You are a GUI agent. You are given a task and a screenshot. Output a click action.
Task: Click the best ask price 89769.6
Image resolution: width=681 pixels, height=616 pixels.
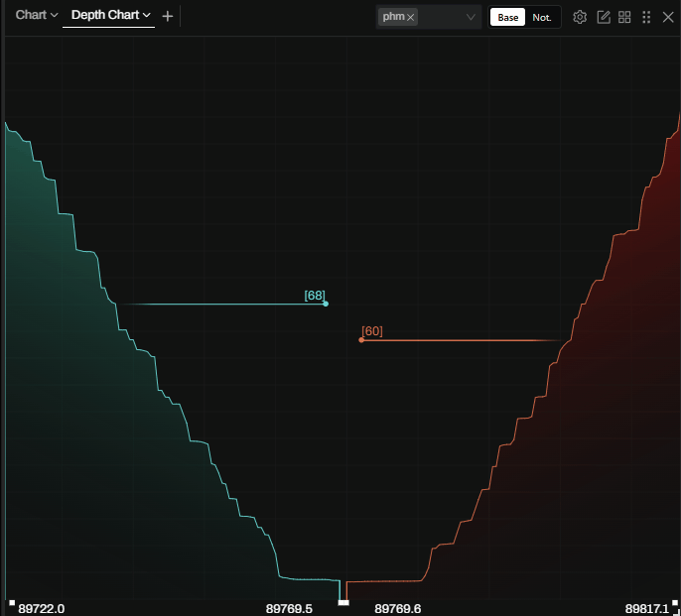coord(398,609)
